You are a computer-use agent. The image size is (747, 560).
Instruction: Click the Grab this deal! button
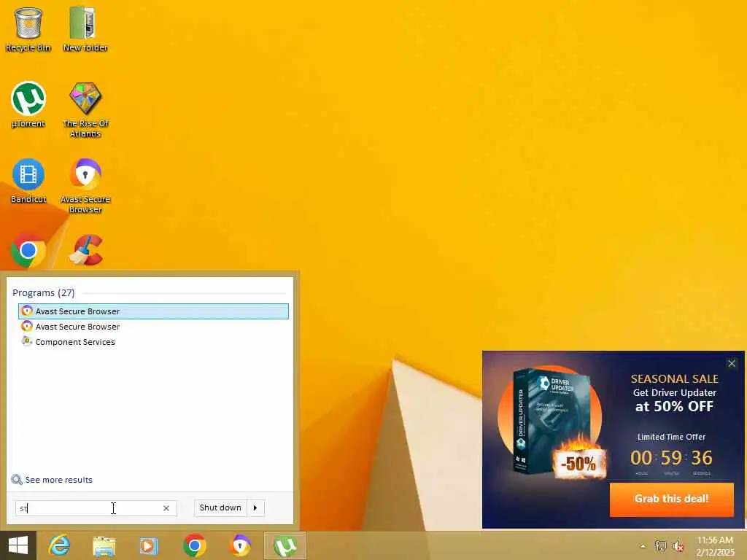(671, 499)
